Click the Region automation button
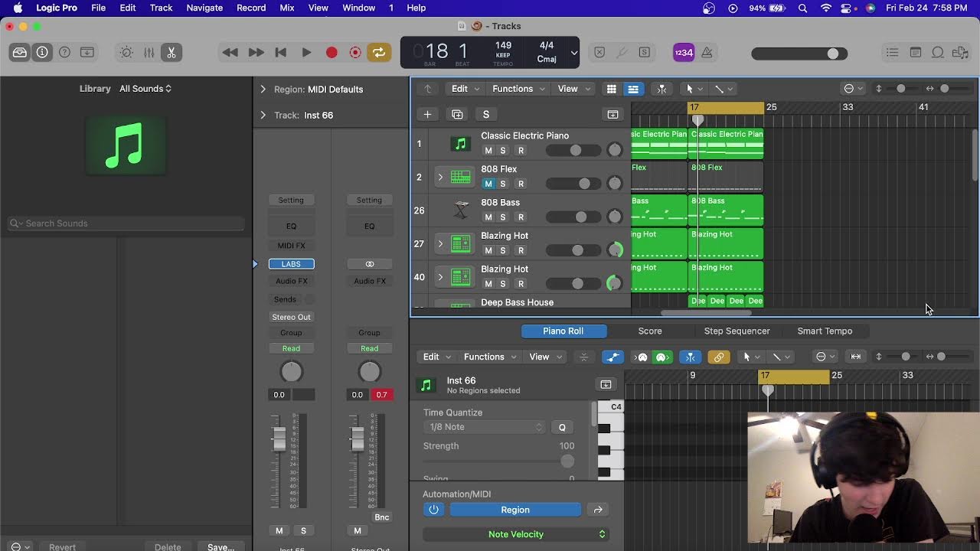 (x=515, y=510)
